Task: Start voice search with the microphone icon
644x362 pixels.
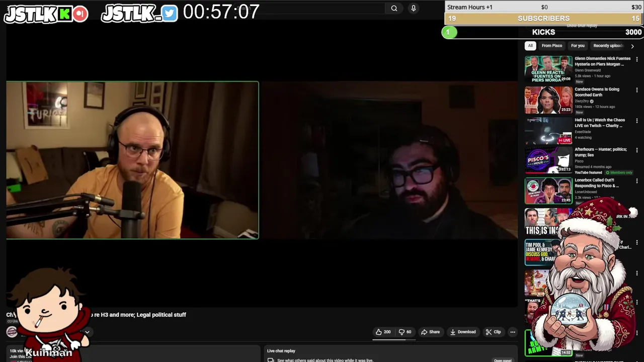Action: click(414, 8)
